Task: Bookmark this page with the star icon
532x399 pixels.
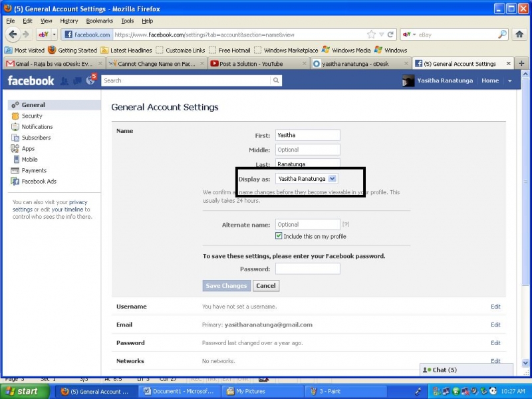Action: point(372,34)
